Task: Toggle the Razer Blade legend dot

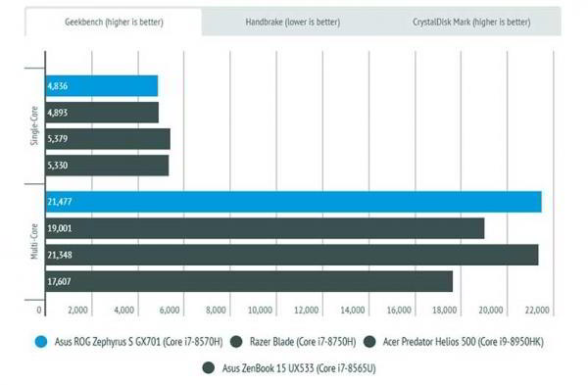Action: [236, 342]
